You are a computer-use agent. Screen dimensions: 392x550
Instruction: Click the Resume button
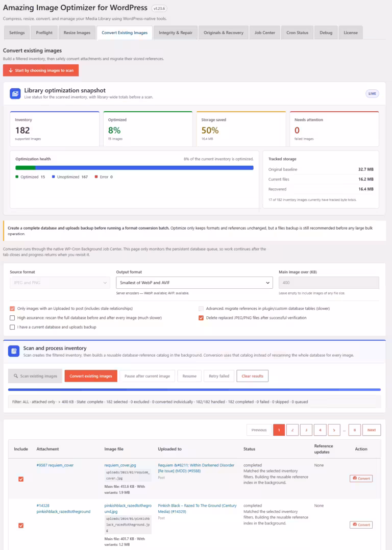pyautogui.click(x=189, y=376)
